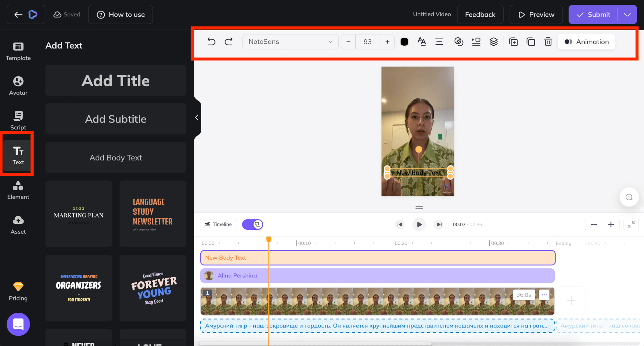This screenshot has width=644, height=346.
Task: Expand the Submit dropdown arrow
Action: click(x=627, y=14)
